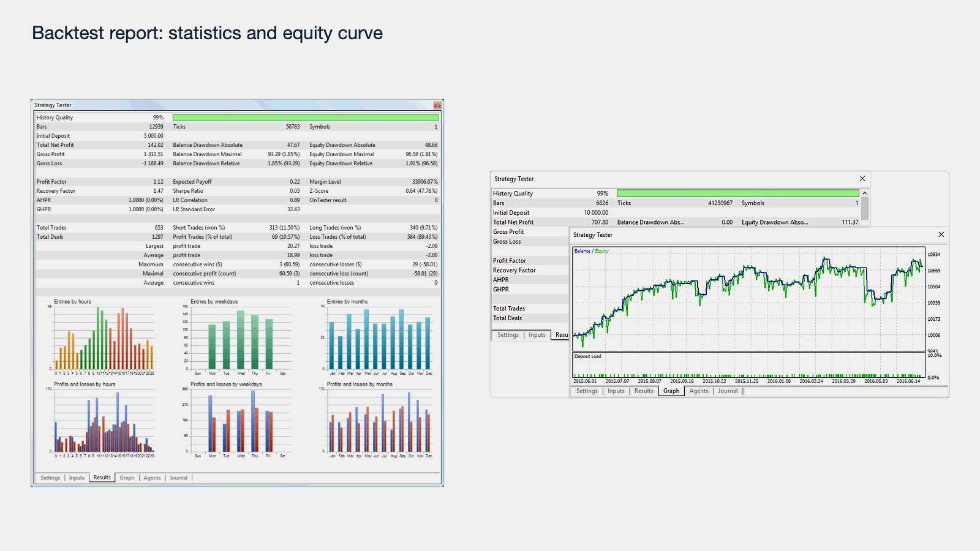Screen dimensions: 980x551
Task: Select the Initial Deposit value 10 000.00
Action: tap(596, 213)
